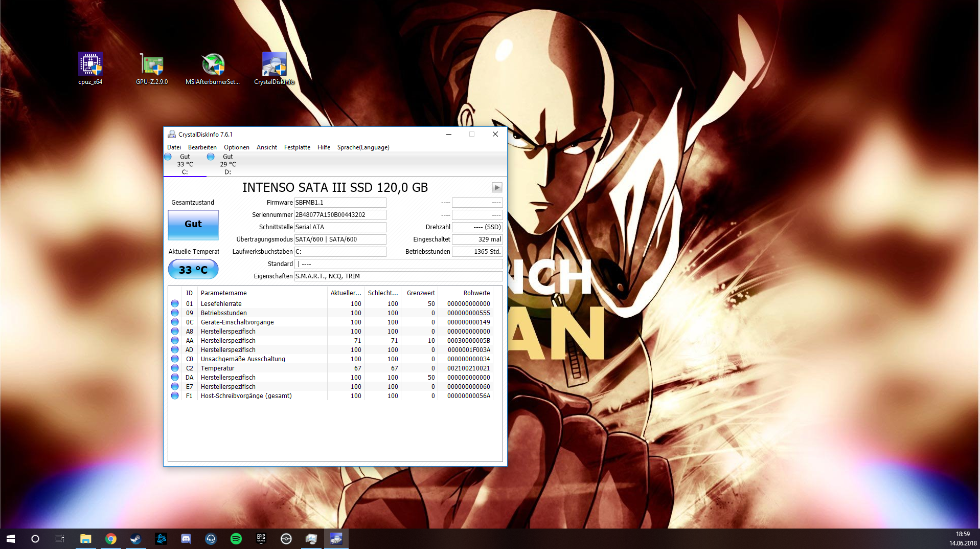This screenshot has height=549, width=980.
Task: Open the Bearbeiten menu
Action: pos(202,147)
